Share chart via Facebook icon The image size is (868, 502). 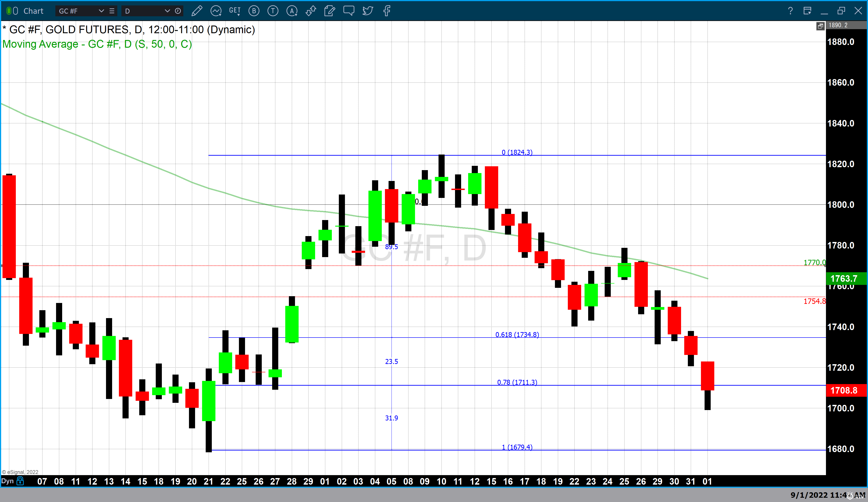387,11
